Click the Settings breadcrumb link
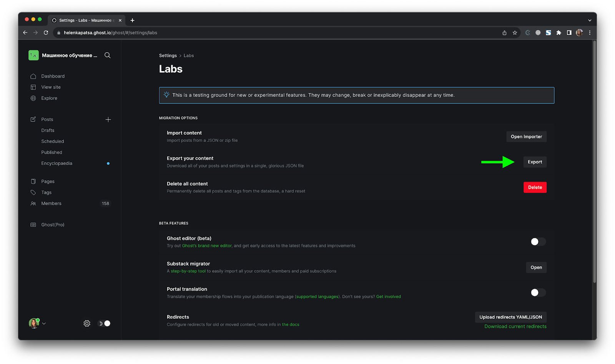 (168, 56)
